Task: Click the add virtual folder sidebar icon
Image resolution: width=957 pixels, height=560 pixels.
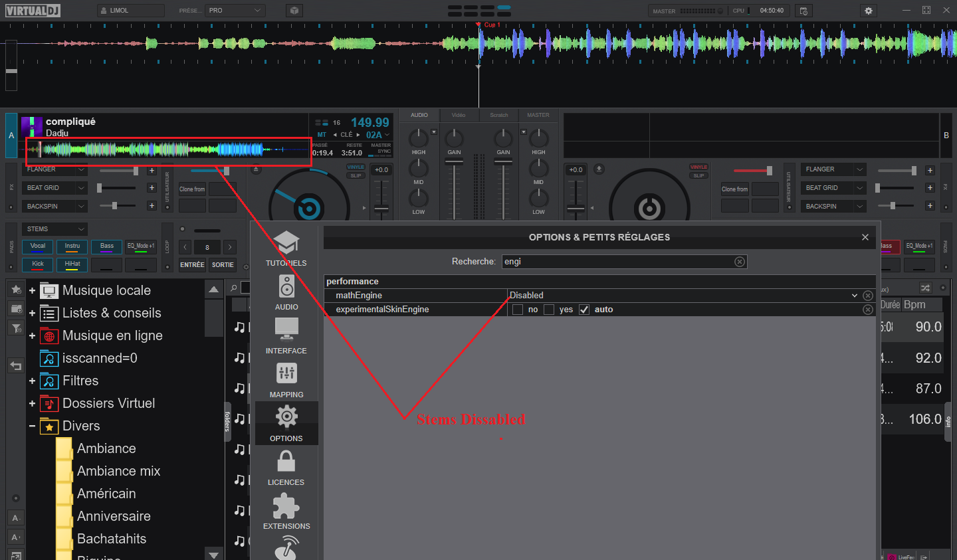Action: point(16,309)
